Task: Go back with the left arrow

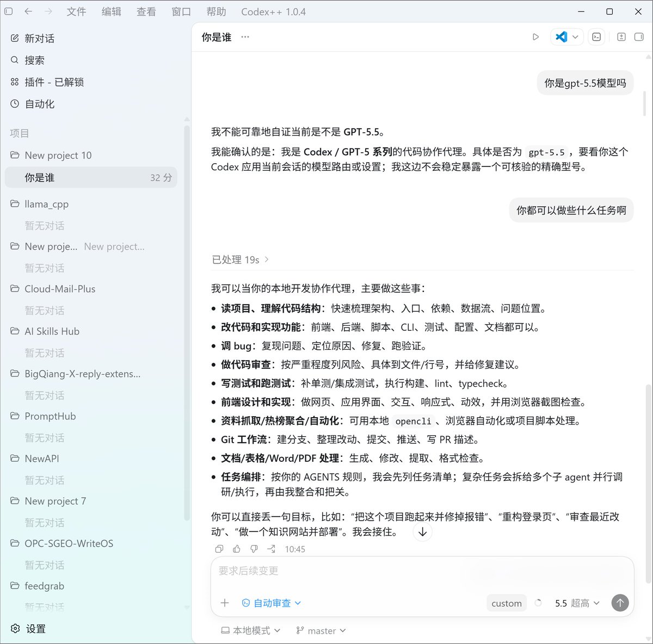Action: click(28, 11)
